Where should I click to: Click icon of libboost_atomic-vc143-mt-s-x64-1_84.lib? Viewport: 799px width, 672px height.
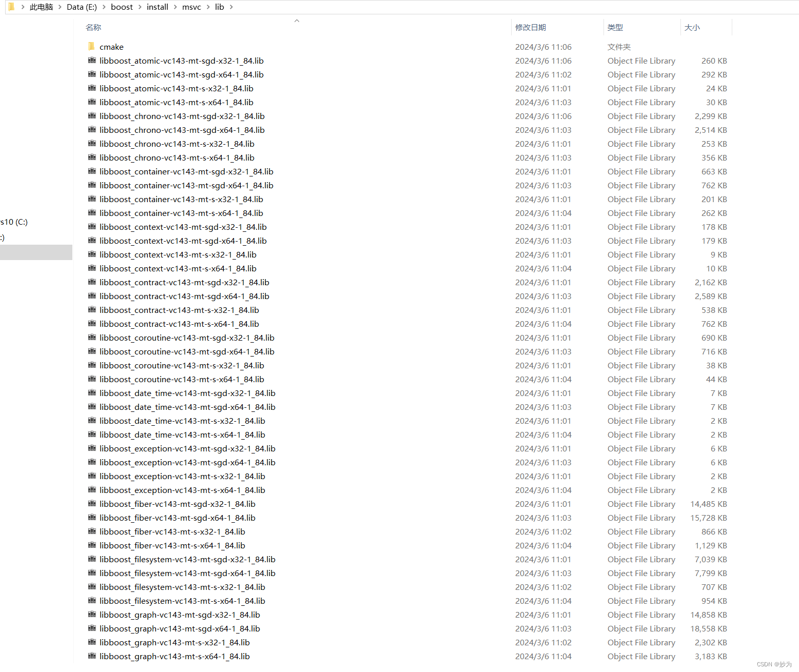92,102
